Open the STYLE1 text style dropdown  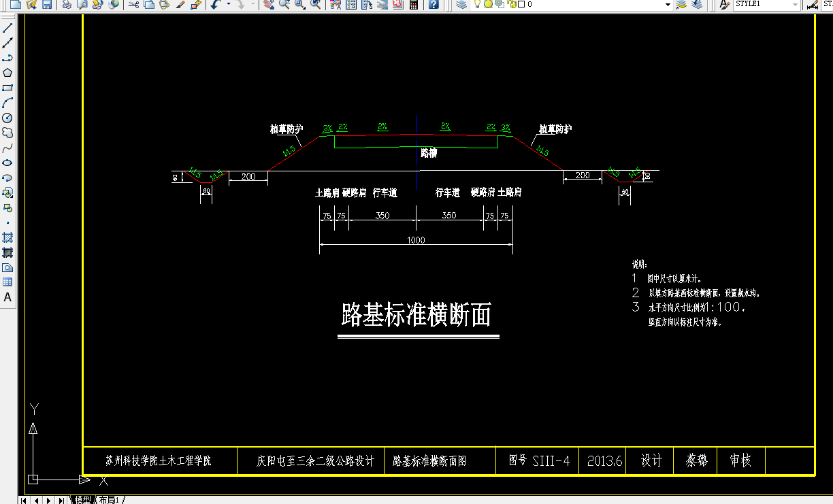point(795,5)
